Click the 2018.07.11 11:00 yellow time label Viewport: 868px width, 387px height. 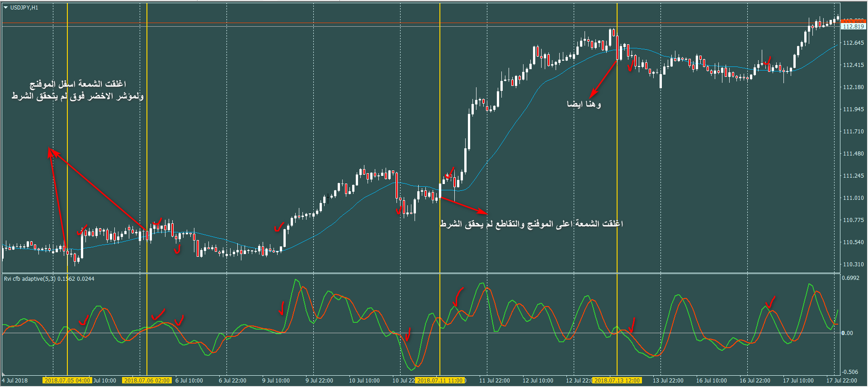coord(440,381)
